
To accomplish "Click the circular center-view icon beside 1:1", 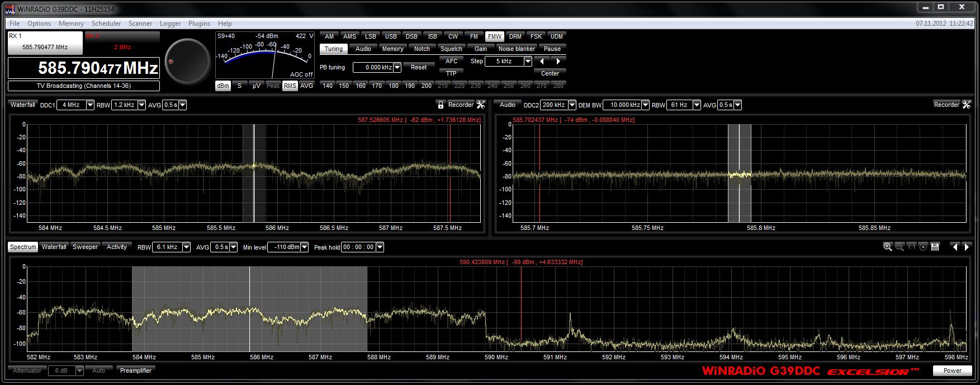I will coord(923,247).
